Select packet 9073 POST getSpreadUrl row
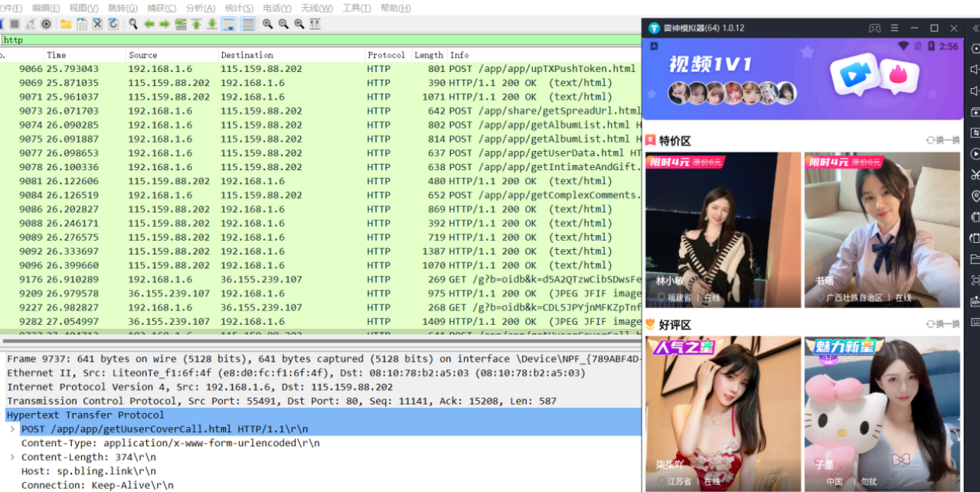This screenshot has height=492, width=980. tap(320, 111)
